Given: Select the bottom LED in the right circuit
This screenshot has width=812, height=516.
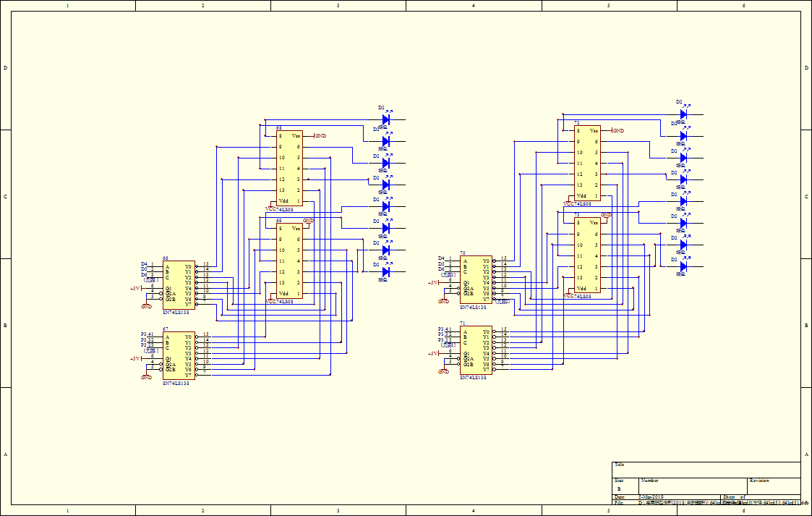Looking at the screenshot, I should (x=683, y=266).
